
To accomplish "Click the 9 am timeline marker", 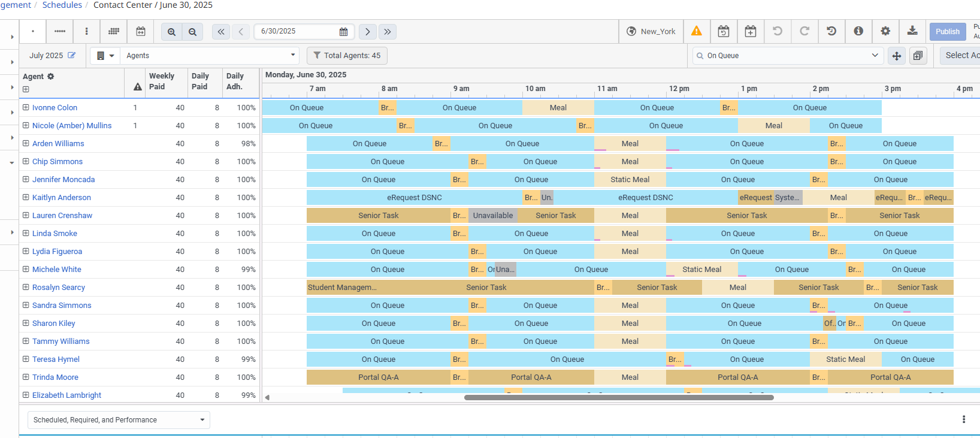I will (461, 89).
